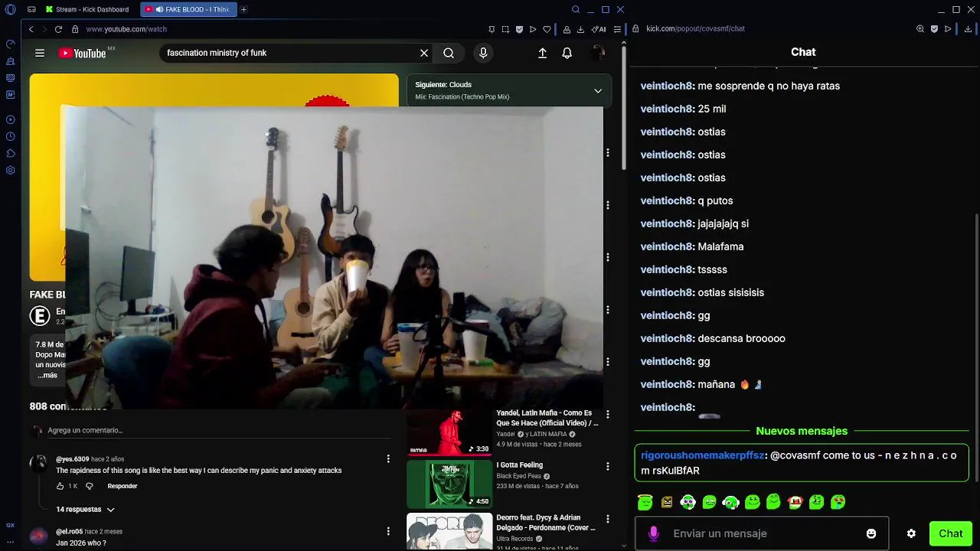The height and width of the screenshot is (551, 980).
Task: Send message with green Chat button
Action: tap(950, 533)
